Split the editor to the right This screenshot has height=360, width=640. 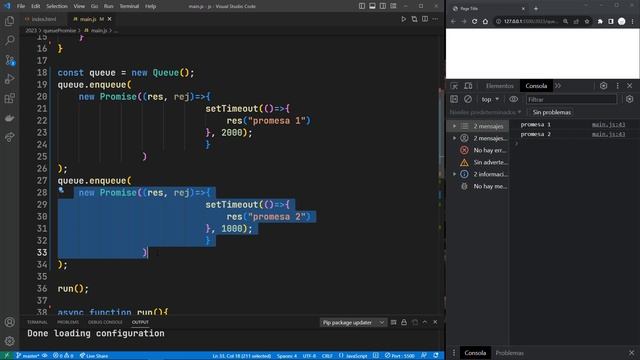[x=425, y=19]
